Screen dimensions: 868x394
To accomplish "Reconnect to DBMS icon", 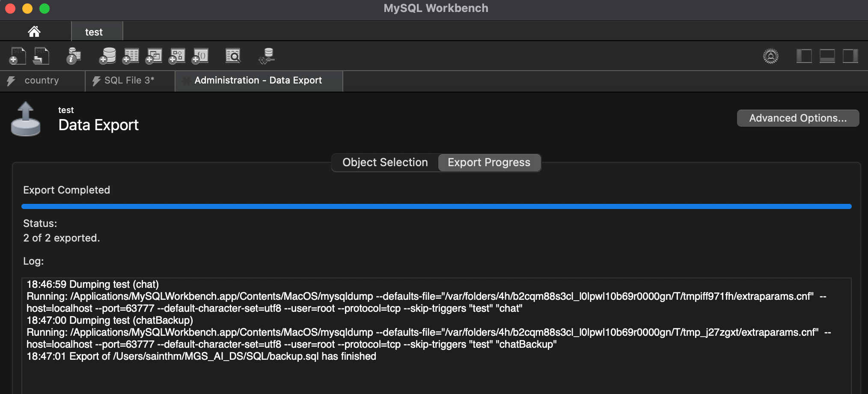I will tap(267, 56).
